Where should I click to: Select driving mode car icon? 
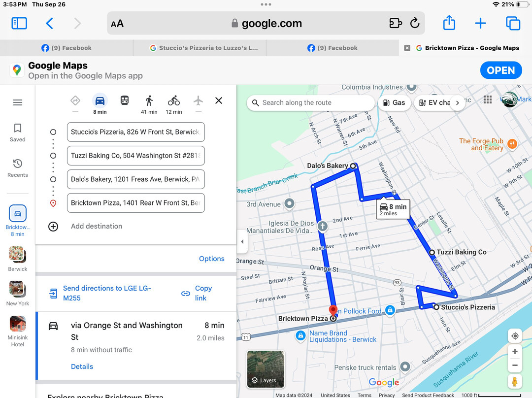point(100,101)
